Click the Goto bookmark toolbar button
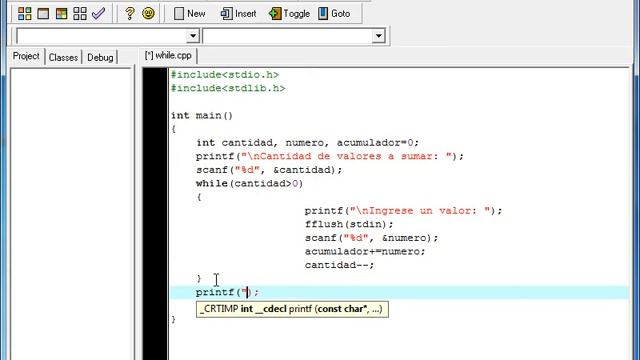The width and height of the screenshot is (640, 360). (x=334, y=13)
